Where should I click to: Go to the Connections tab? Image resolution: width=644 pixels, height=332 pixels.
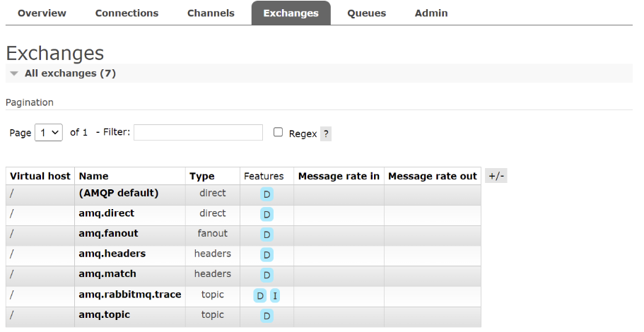pos(127,13)
